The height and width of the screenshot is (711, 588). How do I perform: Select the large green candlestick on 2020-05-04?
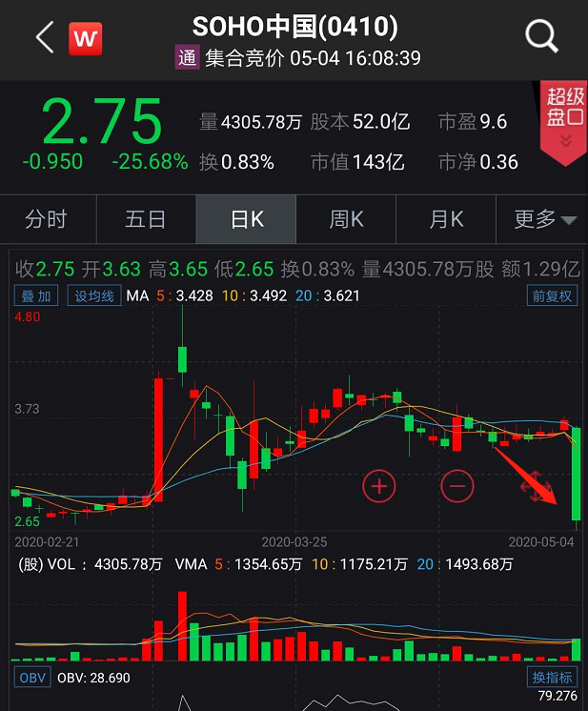pos(577,474)
